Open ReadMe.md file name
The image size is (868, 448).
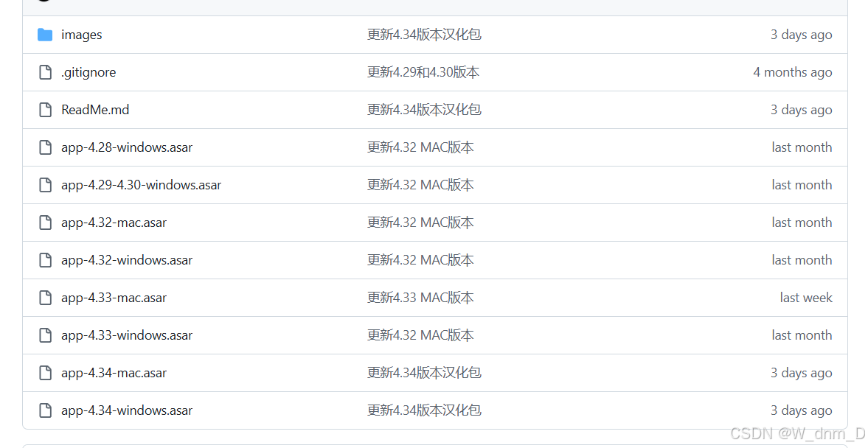pos(95,110)
